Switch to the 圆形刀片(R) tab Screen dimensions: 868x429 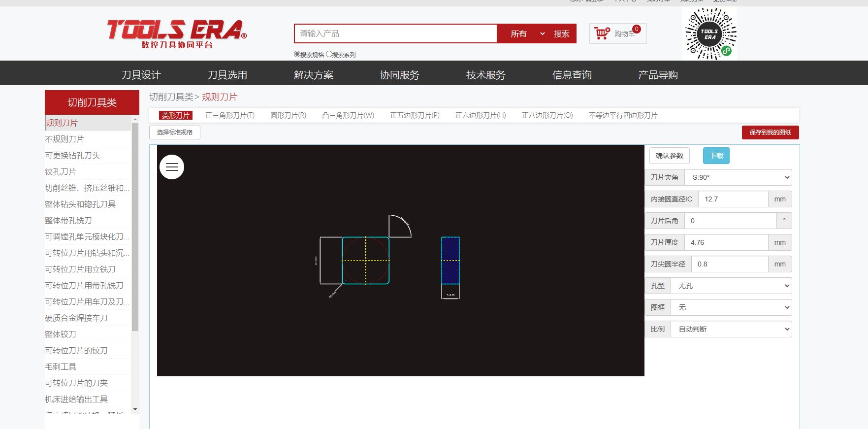pos(289,115)
